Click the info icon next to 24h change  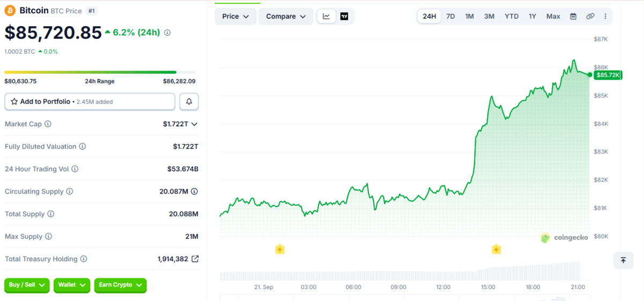pos(167,33)
